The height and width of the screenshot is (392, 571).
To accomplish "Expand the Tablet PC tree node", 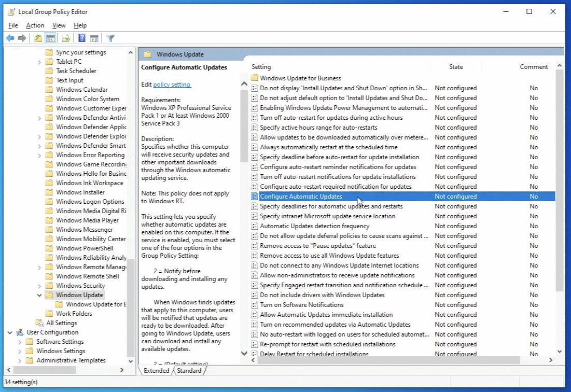I will [39, 62].
